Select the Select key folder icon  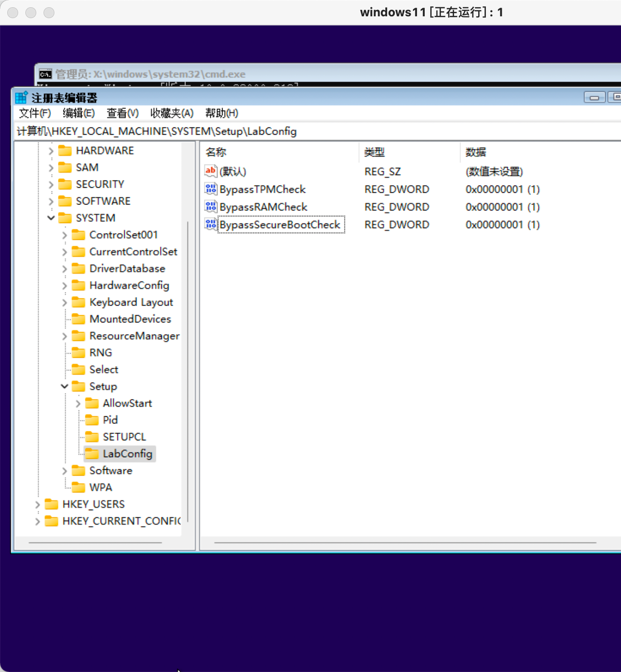click(78, 369)
